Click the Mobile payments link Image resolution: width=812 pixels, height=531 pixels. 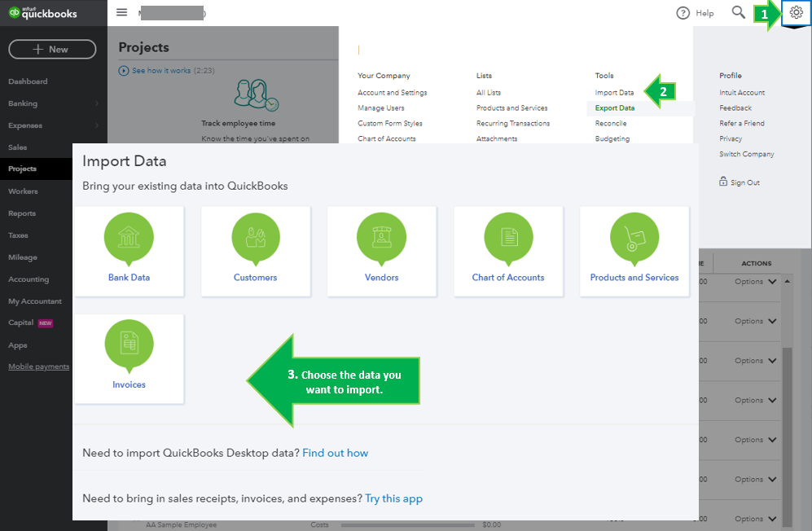point(39,366)
